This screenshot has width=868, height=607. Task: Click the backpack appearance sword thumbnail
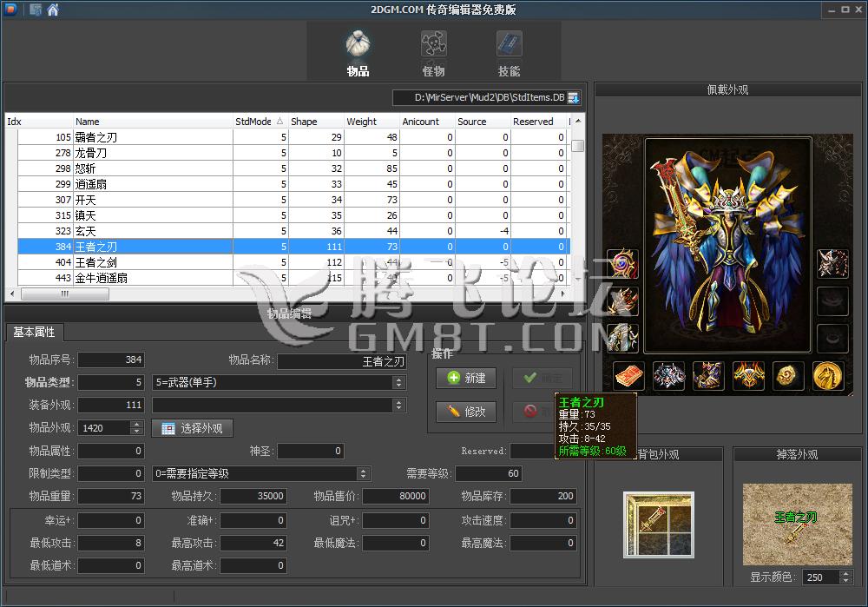tap(659, 525)
